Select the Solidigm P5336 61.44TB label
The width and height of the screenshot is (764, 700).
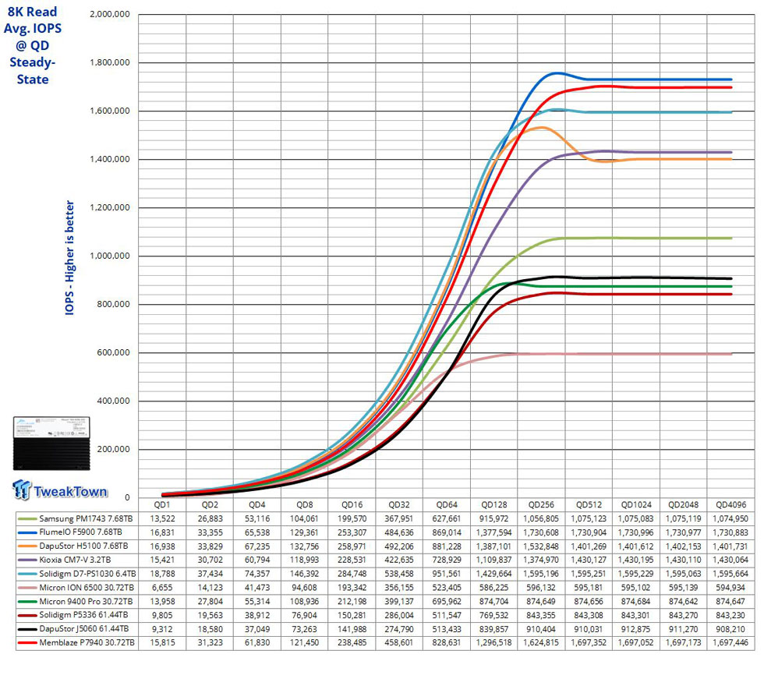(84, 615)
